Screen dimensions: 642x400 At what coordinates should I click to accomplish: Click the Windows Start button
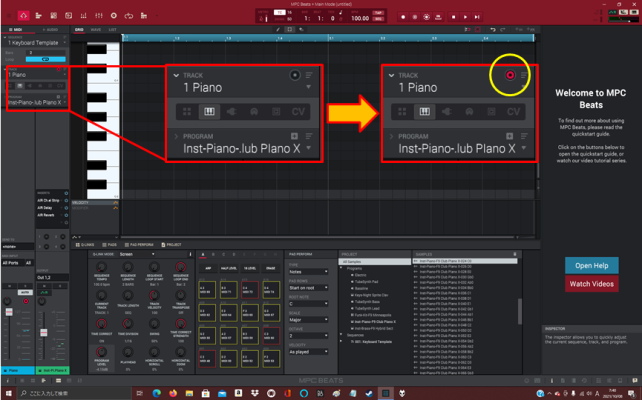(8, 393)
